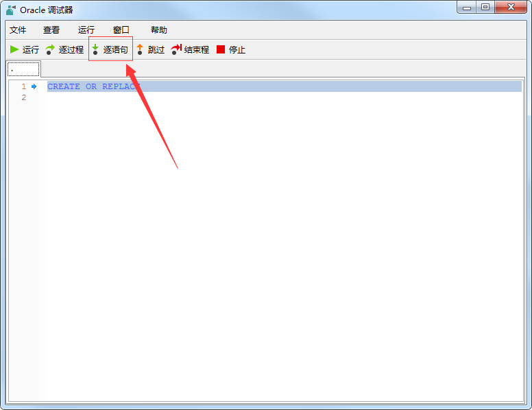The width and height of the screenshot is (532, 410).
Task: Click the Run to End (结束程) red arrow icon
Action: click(176, 49)
